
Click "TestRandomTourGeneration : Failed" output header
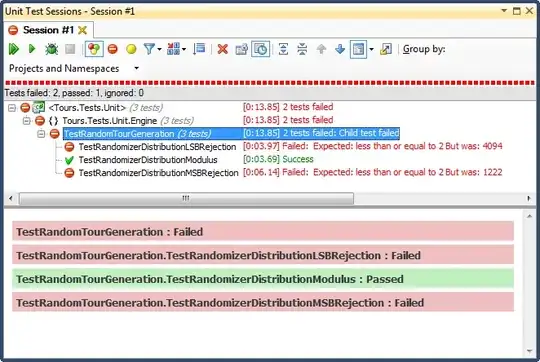point(263,231)
